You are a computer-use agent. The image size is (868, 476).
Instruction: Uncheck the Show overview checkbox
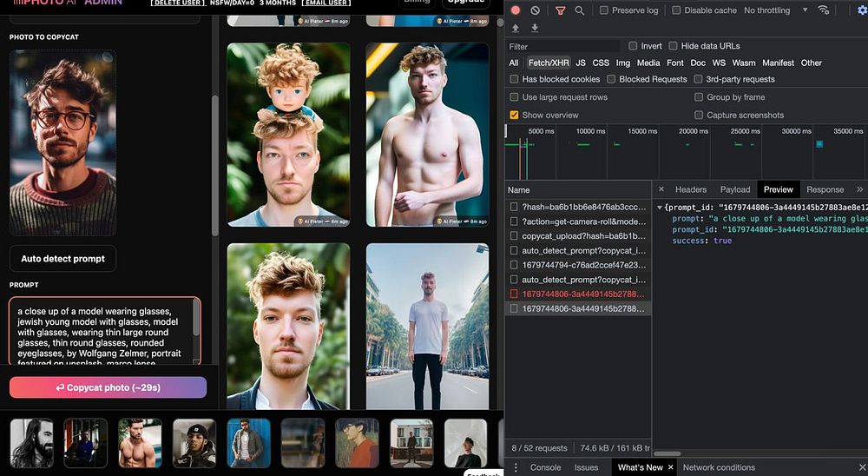514,115
